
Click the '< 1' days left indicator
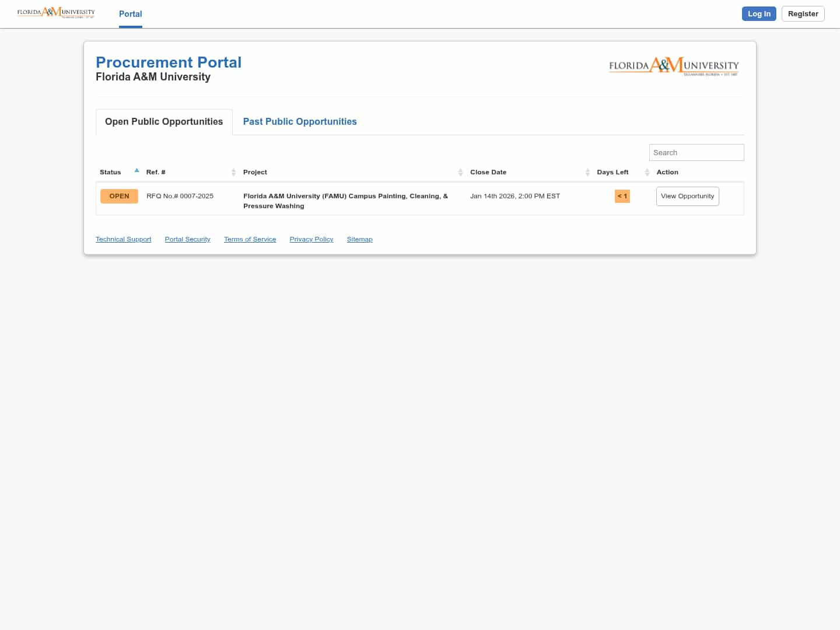(x=622, y=196)
